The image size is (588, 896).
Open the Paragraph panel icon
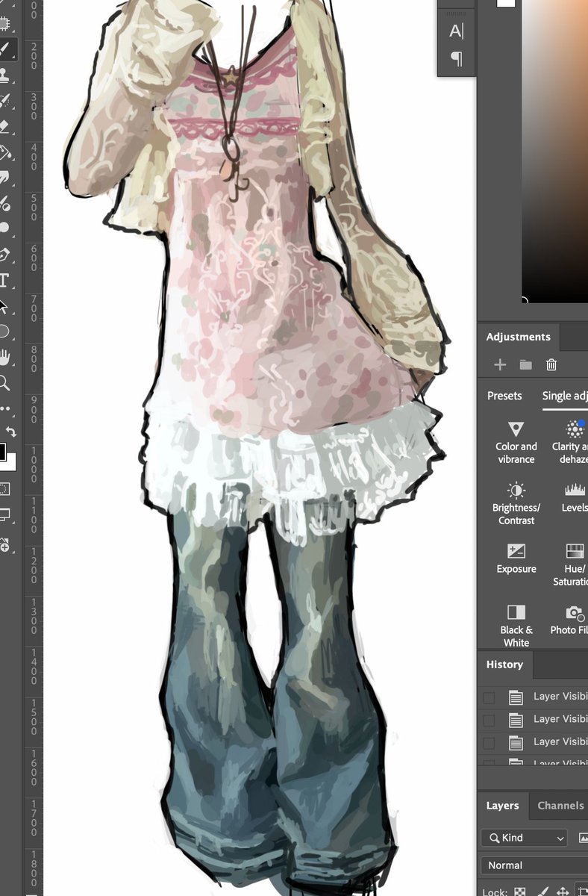[x=456, y=58]
